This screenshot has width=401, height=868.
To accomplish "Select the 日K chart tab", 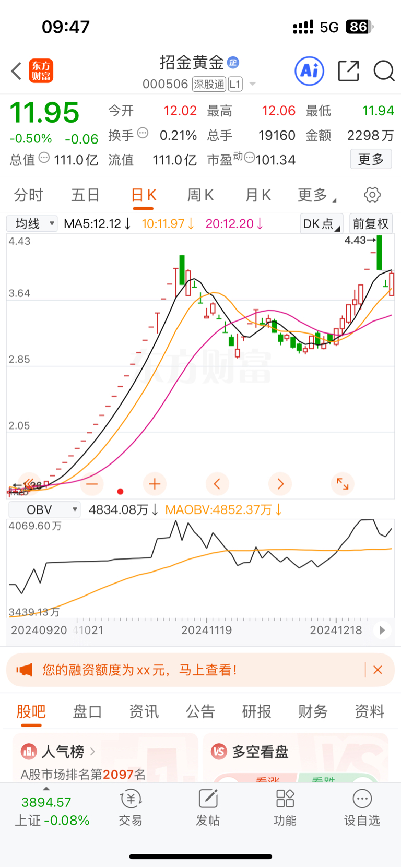I will pyautogui.click(x=144, y=195).
